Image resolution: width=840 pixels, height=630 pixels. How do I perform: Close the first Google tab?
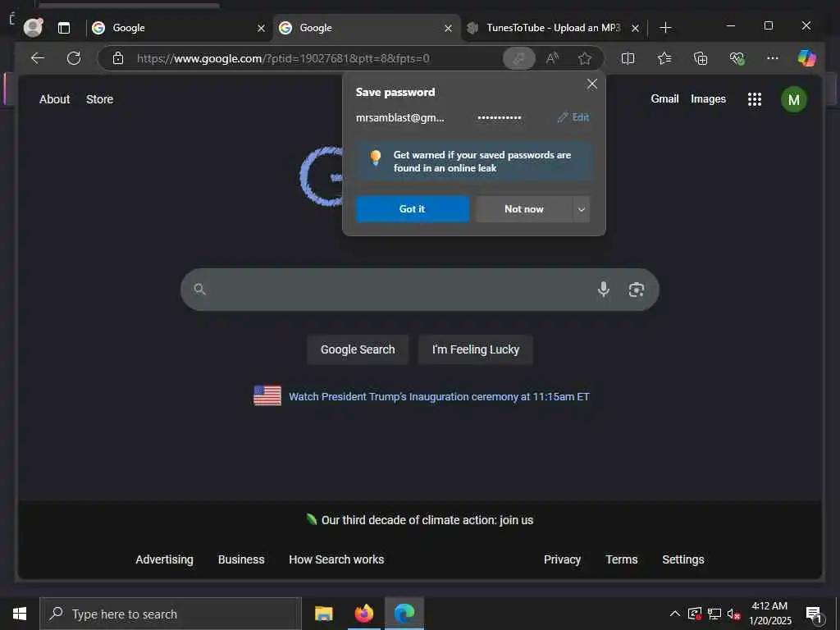tap(261, 28)
